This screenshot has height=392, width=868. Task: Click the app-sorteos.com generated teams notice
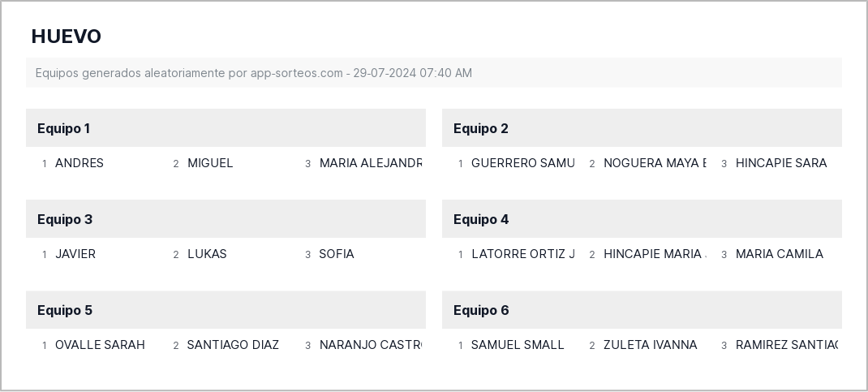click(x=253, y=73)
